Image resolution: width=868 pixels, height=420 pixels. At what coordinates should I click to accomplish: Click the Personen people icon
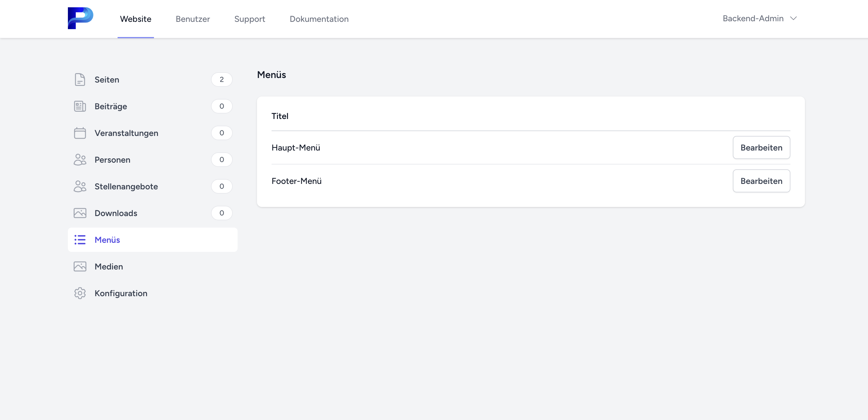point(80,160)
